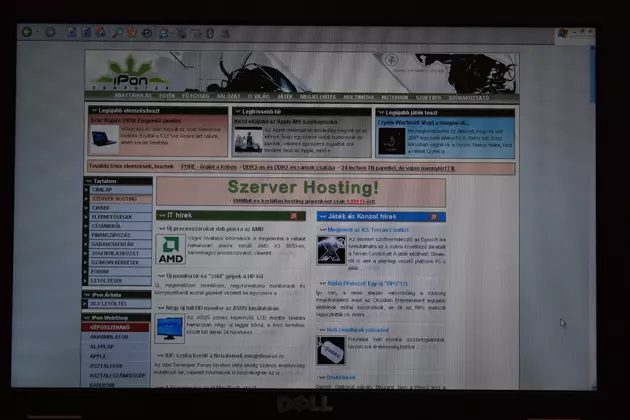The image size is (630, 420).
Task: Click the Bluetooth icon in browser toolbar
Action: pos(210,33)
